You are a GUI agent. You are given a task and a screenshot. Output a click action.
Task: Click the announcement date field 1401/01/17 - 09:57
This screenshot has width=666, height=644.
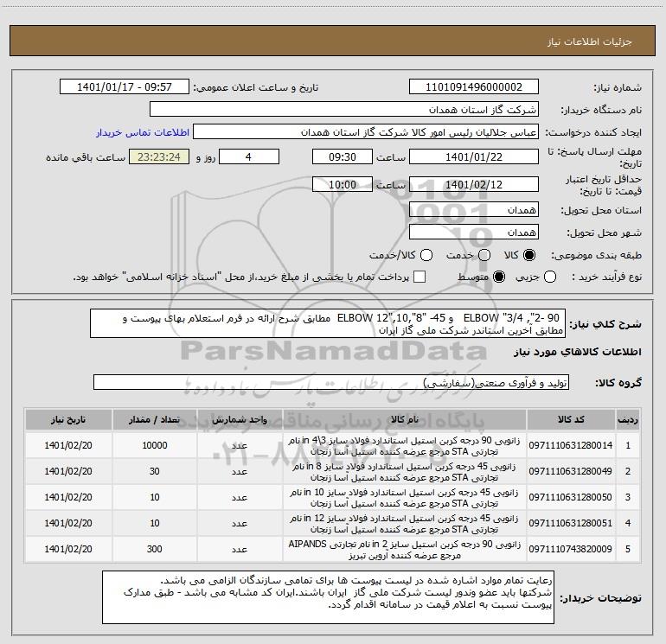pyautogui.click(x=125, y=87)
